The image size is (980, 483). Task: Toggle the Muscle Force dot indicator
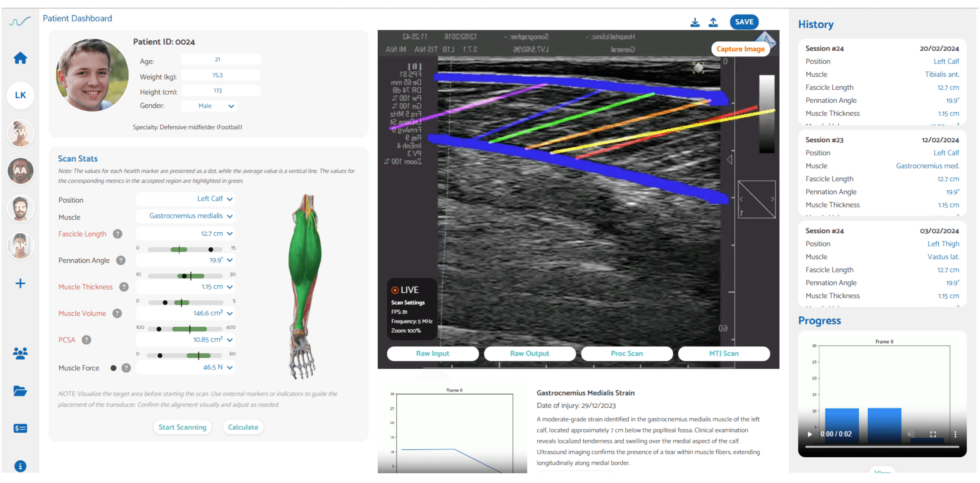(x=113, y=368)
